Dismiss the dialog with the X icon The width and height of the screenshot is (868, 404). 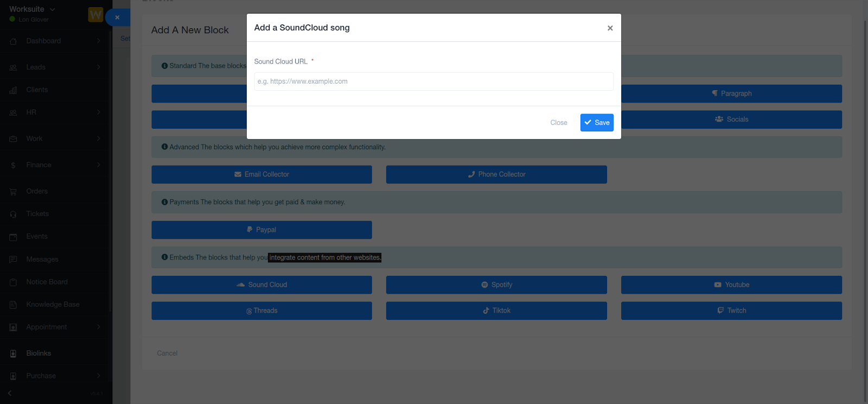[x=610, y=28]
